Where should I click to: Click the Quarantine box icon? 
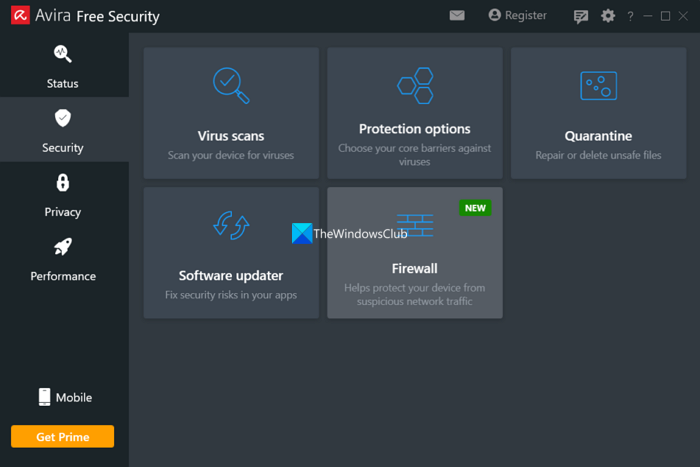598,85
